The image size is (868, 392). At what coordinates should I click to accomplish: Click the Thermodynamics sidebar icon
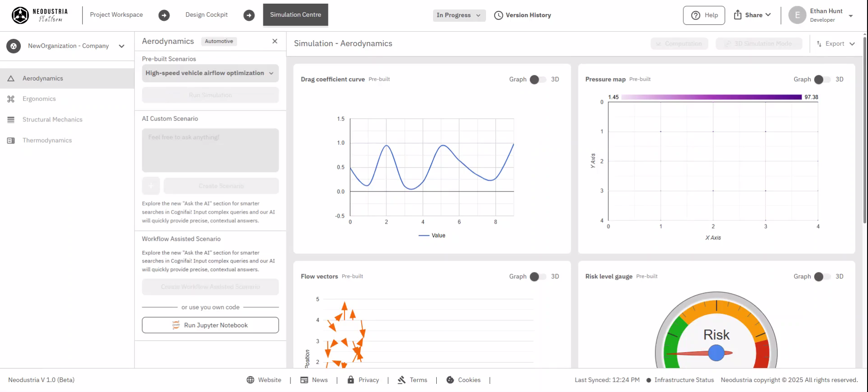coord(11,141)
